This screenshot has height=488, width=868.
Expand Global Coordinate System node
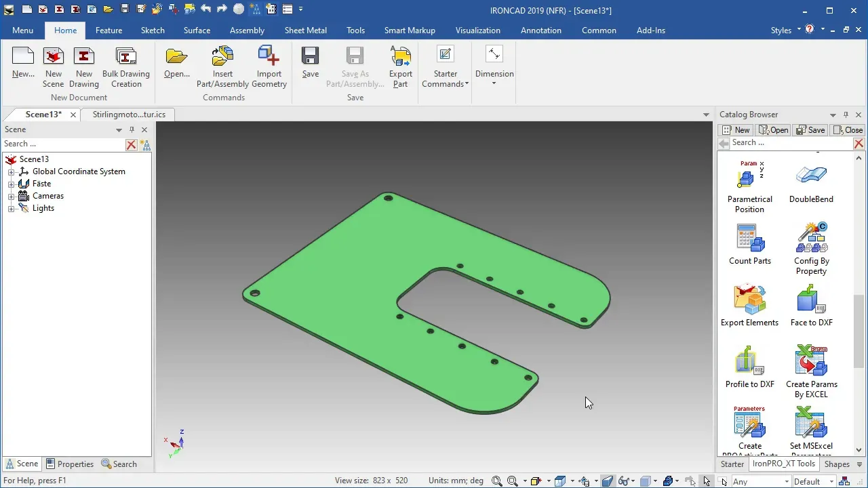pos(11,172)
